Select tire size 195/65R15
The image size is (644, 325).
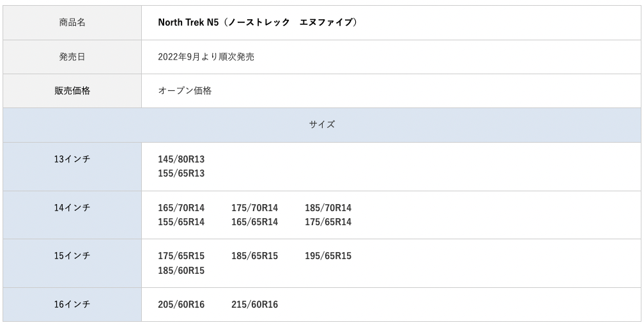point(328,256)
